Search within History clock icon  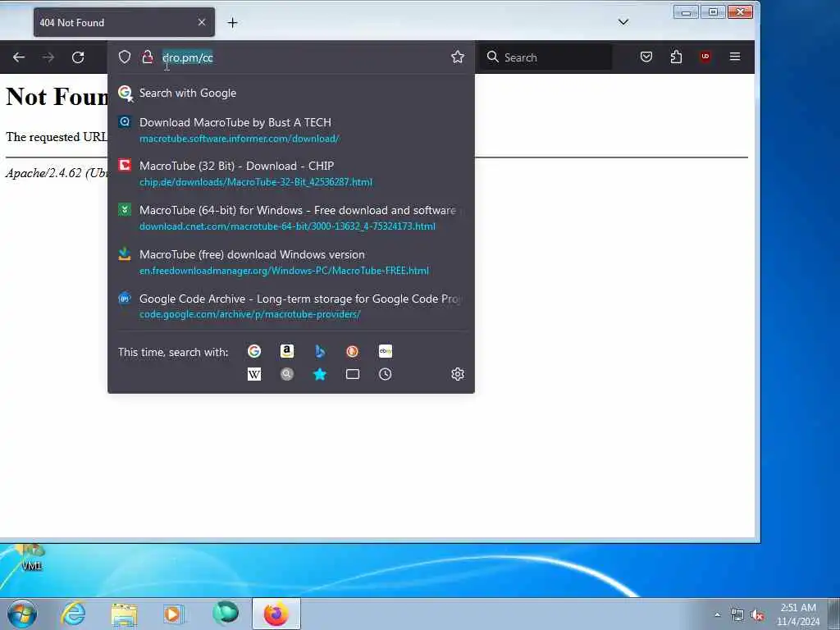point(386,374)
